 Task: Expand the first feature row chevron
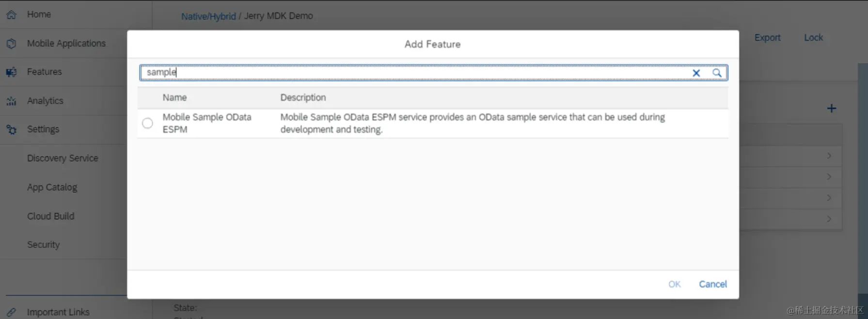click(829, 156)
